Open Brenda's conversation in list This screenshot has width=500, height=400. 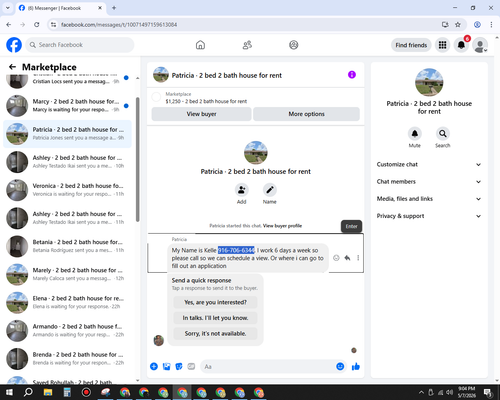(67, 359)
